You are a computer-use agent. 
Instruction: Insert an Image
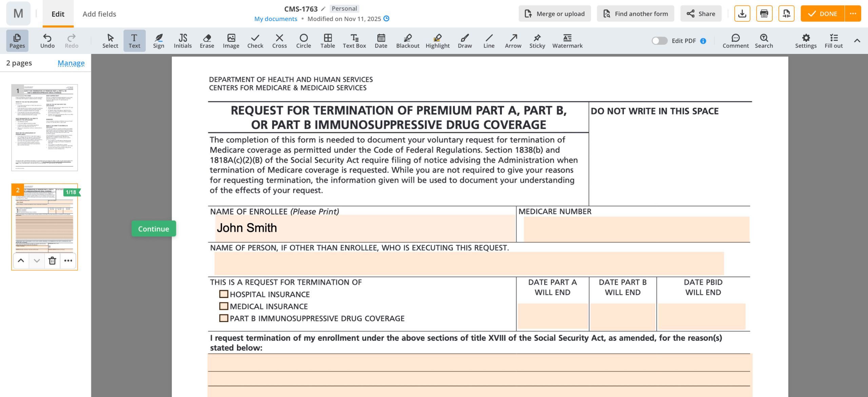[231, 41]
